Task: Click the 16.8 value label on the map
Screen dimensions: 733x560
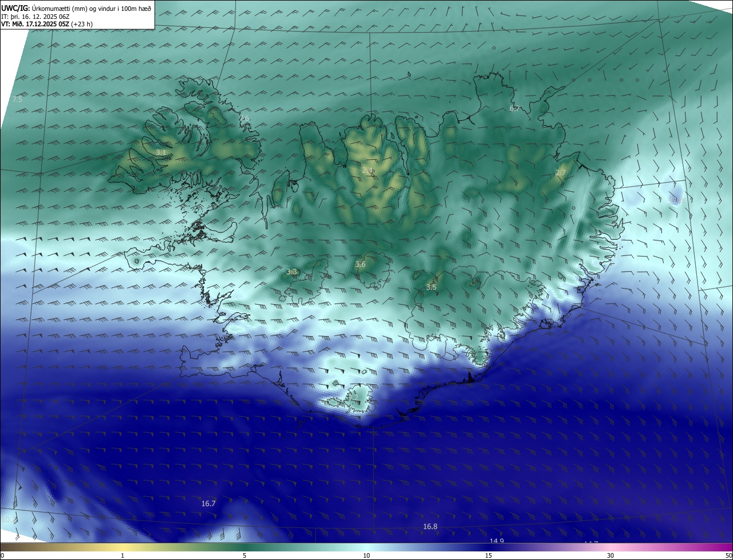Action: point(430,527)
